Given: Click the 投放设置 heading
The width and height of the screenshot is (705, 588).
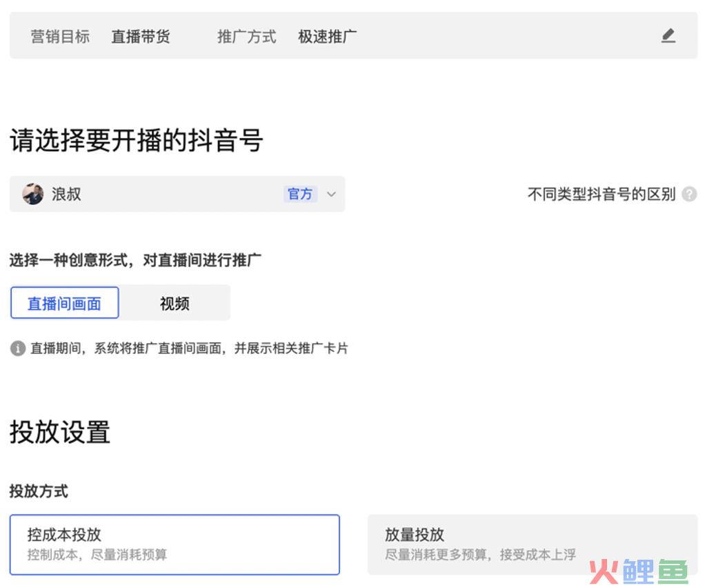Looking at the screenshot, I should point(60,432).
